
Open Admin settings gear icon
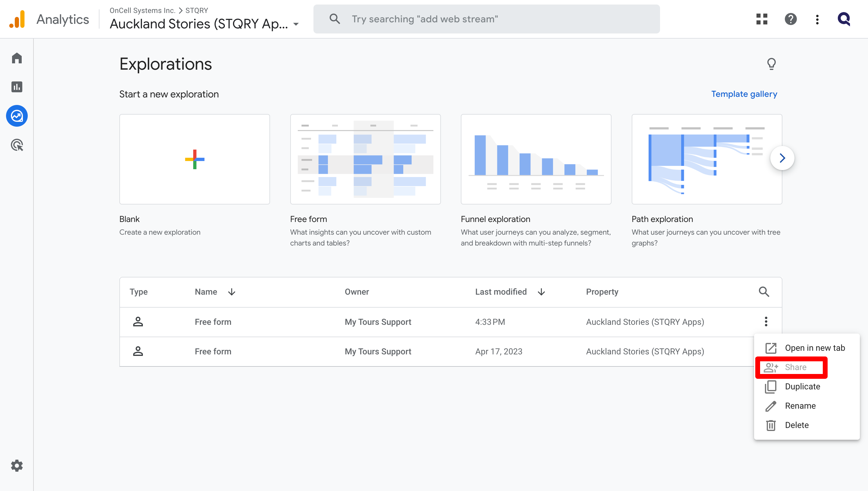17,466
